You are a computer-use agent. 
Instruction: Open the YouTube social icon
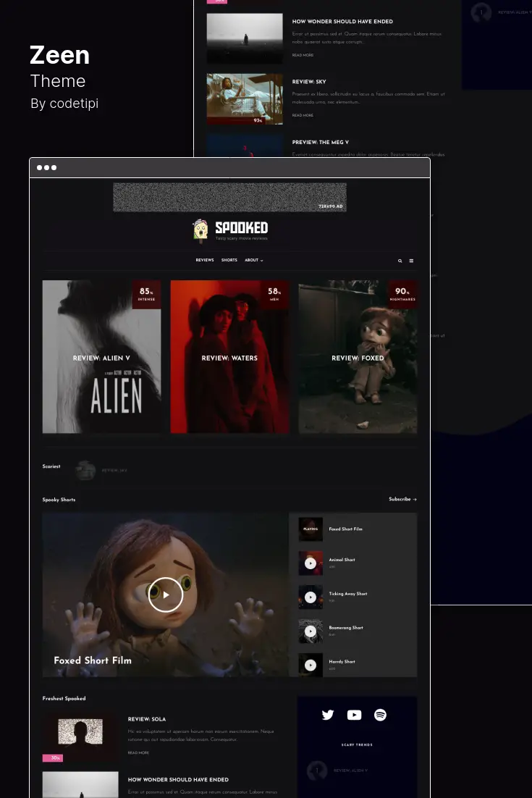[x=354, y=715]
